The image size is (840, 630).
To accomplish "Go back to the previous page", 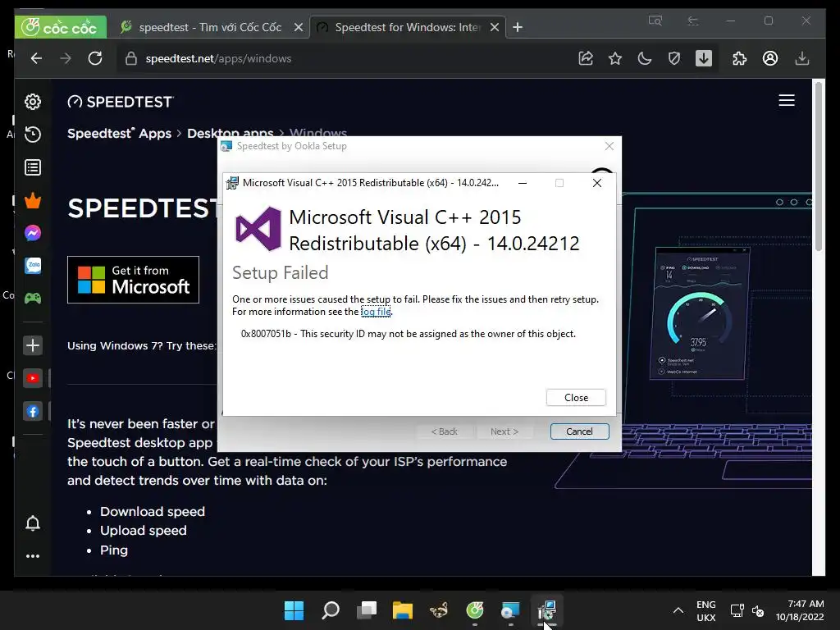I will coord(36,58).
